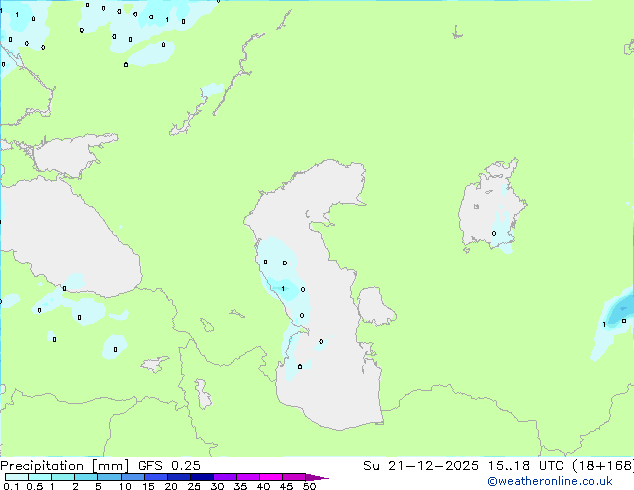Click the over-50 arrow tip of legend
The image size is (634, 490).
[x=317, y=477]
